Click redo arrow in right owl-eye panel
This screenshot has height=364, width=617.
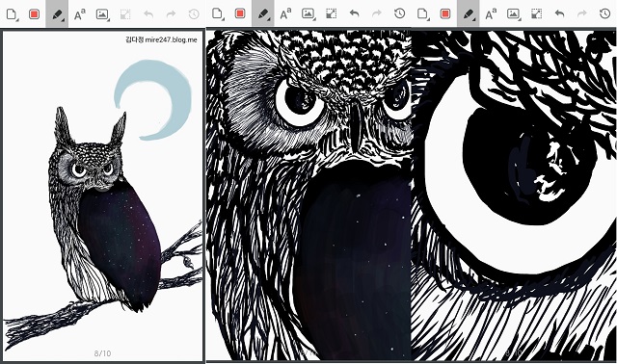click(582, 14)
